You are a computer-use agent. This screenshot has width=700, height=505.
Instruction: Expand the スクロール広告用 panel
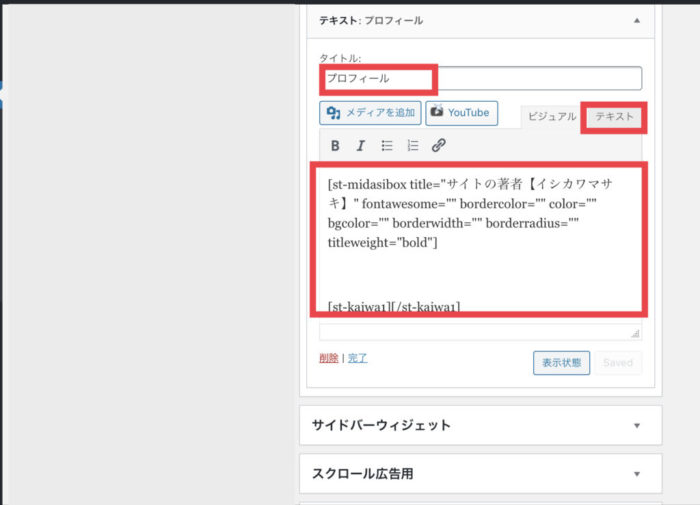[x=637, y=474]
